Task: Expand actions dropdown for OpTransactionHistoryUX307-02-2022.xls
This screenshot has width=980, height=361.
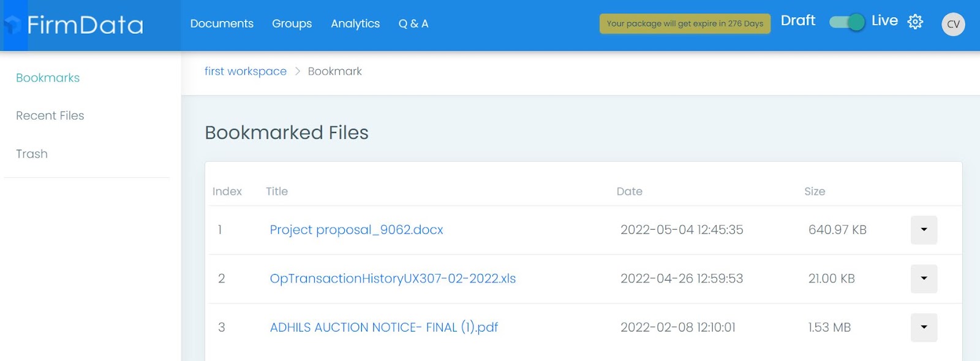Action: pos(924,279)
